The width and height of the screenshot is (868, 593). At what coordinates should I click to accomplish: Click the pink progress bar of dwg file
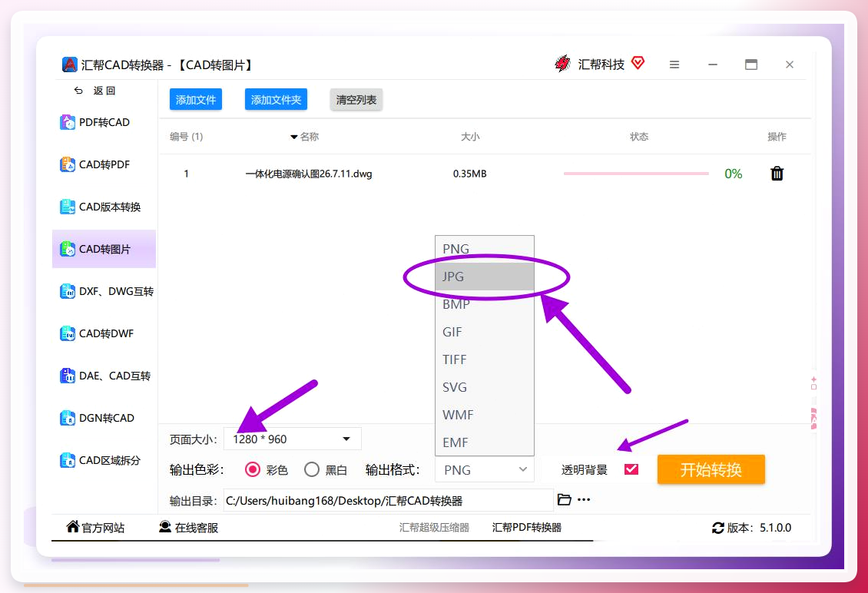[x=636, y=174]
